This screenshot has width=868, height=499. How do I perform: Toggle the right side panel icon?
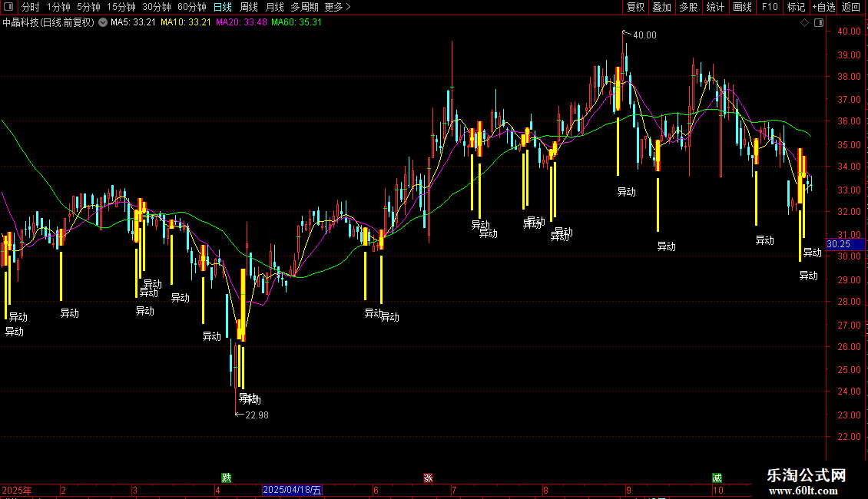click(x=819, y=23)
